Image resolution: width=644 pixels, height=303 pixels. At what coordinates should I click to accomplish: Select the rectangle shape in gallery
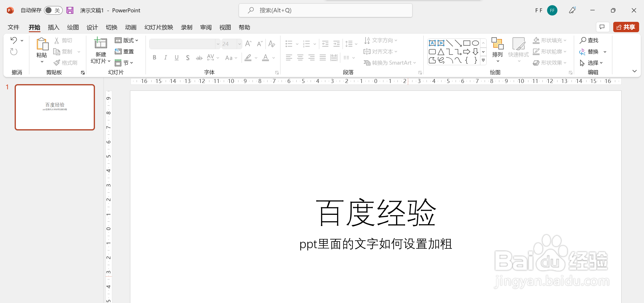point(467,43)
